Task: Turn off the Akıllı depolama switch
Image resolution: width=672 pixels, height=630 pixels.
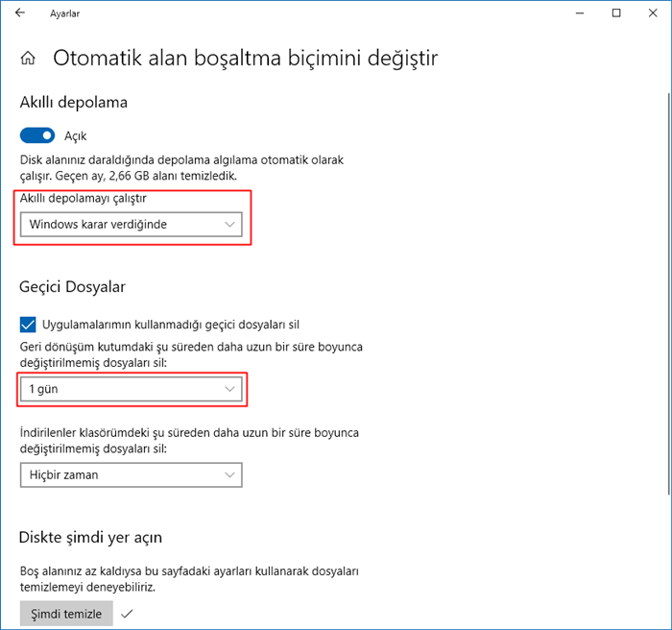Action: coord(37,135)
